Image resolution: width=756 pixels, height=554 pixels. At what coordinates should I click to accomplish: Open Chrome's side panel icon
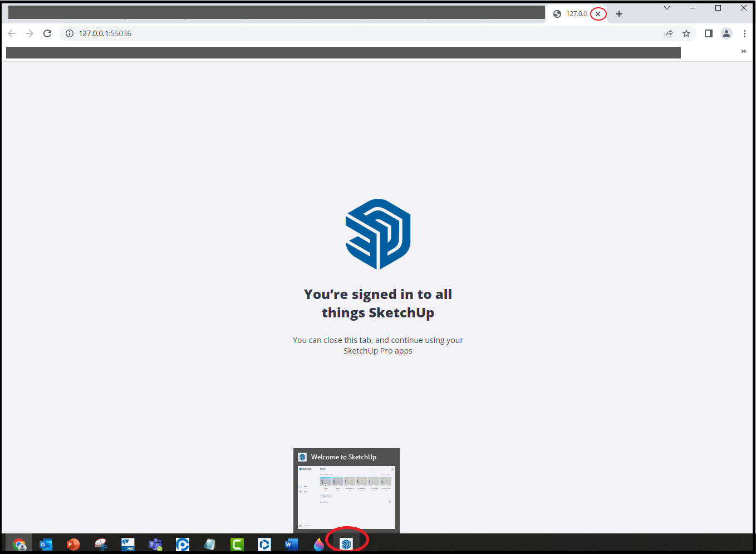click(708, 33)
